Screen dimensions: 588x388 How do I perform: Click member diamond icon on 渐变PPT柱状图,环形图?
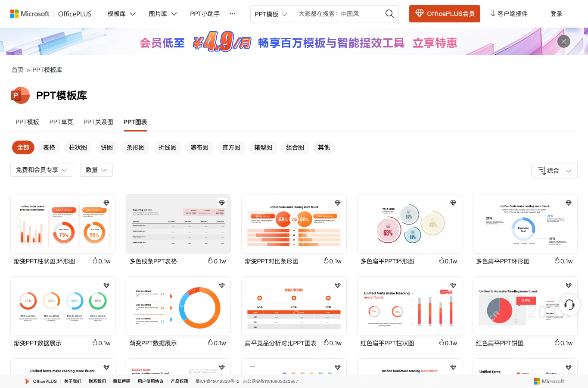click(x=106, y=203)
